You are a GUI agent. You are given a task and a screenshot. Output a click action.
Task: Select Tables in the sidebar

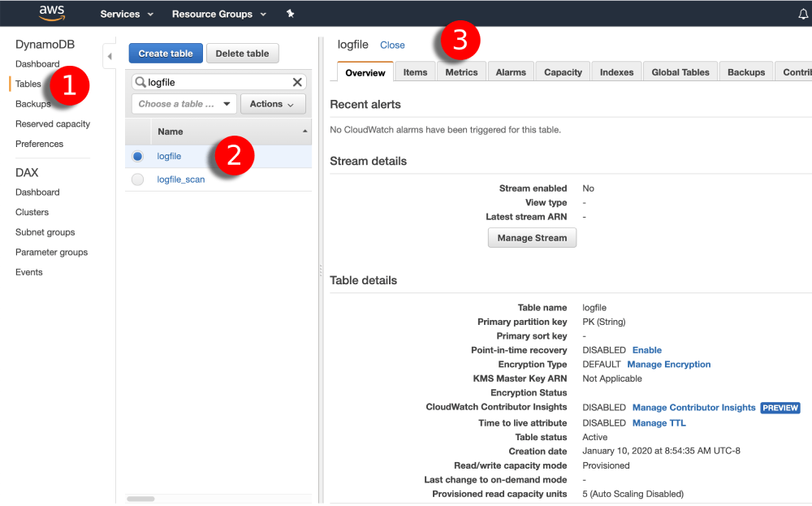click(28, 84)
